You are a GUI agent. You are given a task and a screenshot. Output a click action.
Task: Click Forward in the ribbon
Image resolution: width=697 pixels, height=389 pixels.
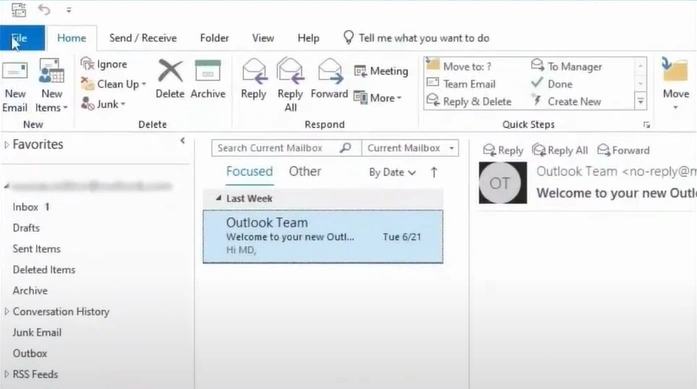click(x=329, y=79)
